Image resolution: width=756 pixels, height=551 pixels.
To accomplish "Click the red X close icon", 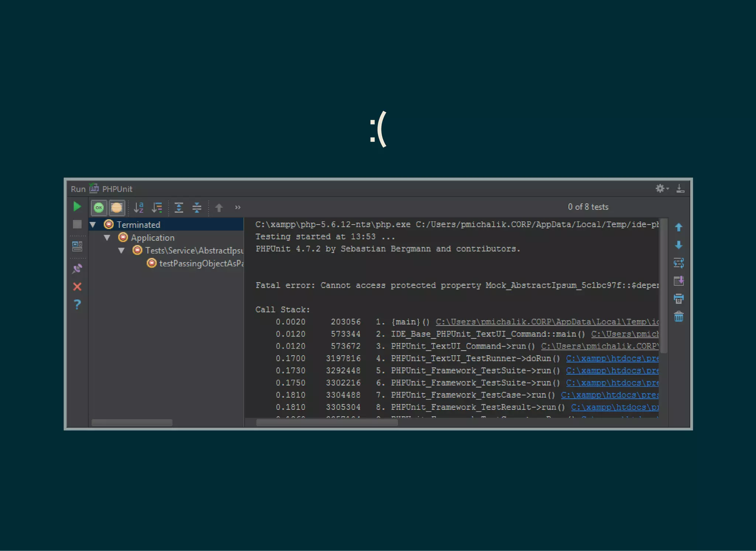I will click(77, 287).
